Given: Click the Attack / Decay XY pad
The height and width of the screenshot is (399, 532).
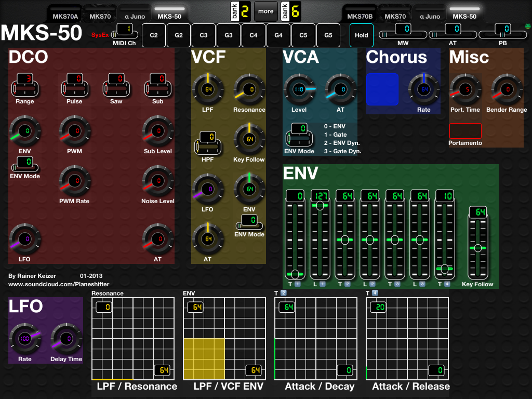Looking at the screenshot, I should pos(316,339).
